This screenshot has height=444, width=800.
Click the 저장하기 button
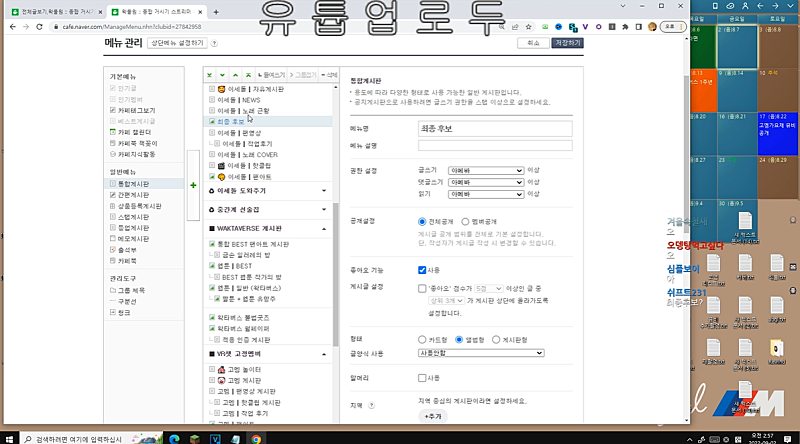point(567,44)
